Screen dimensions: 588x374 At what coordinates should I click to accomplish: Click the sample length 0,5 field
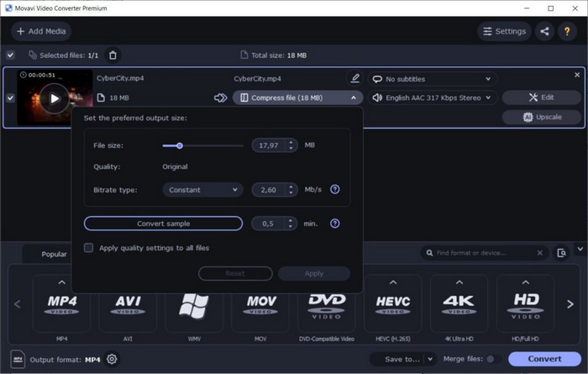(268, 224)
